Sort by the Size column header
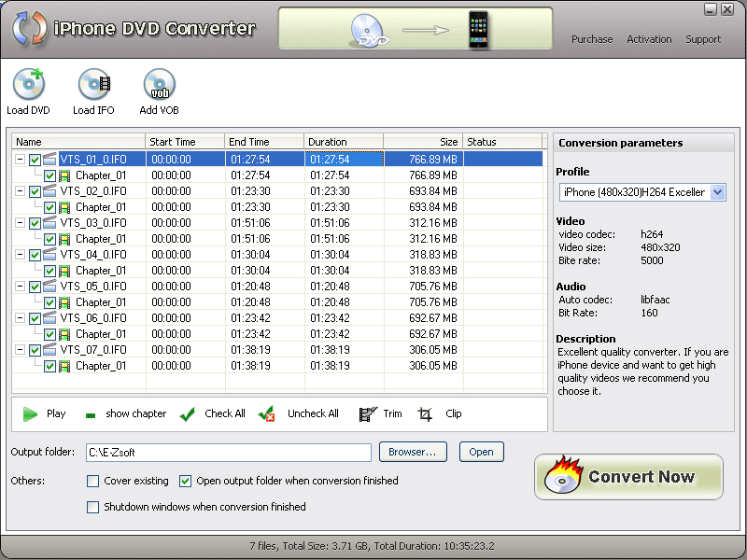747x560 pixels. (423, 142)
